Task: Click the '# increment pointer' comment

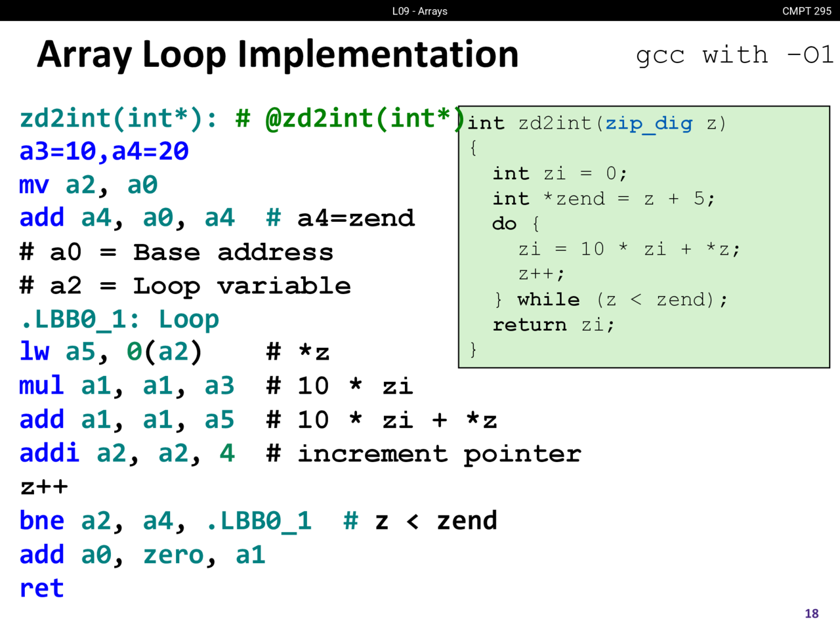Action: coord(423,453)
